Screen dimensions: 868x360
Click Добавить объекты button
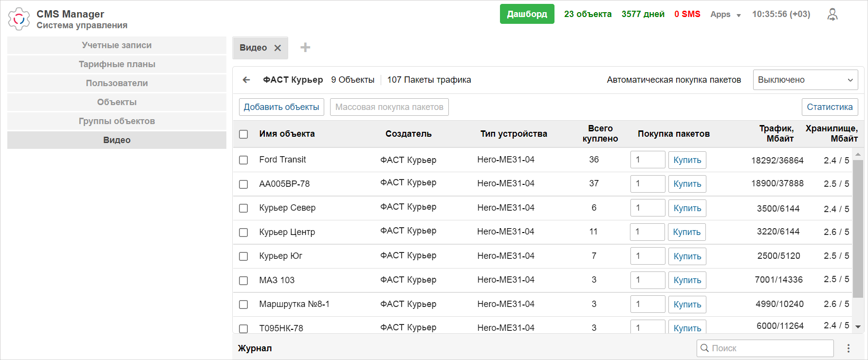[x=281, y=107]
